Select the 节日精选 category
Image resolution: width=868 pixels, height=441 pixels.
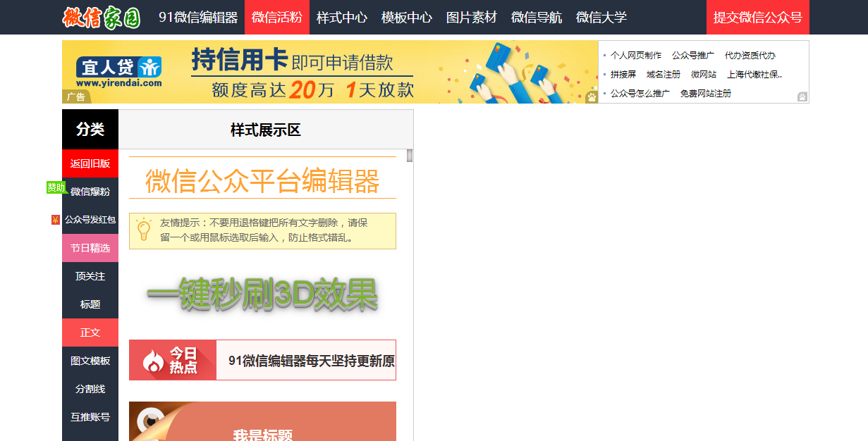click(x=90, y=248)
